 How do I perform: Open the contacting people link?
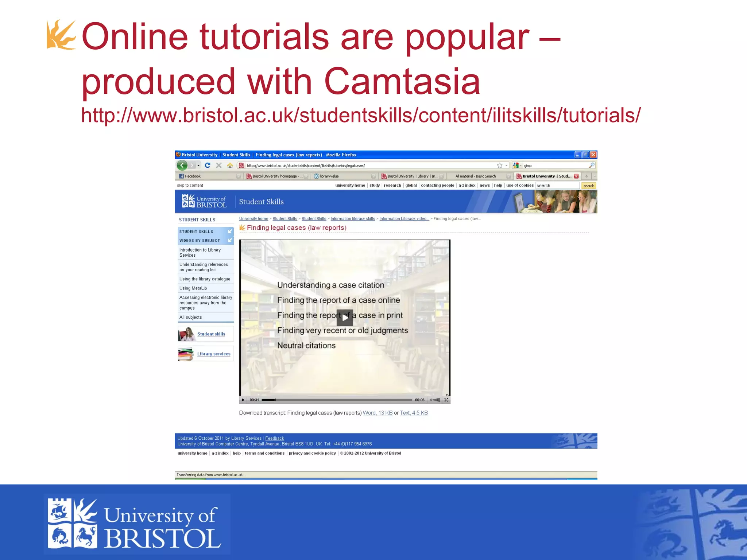point(437,185)
